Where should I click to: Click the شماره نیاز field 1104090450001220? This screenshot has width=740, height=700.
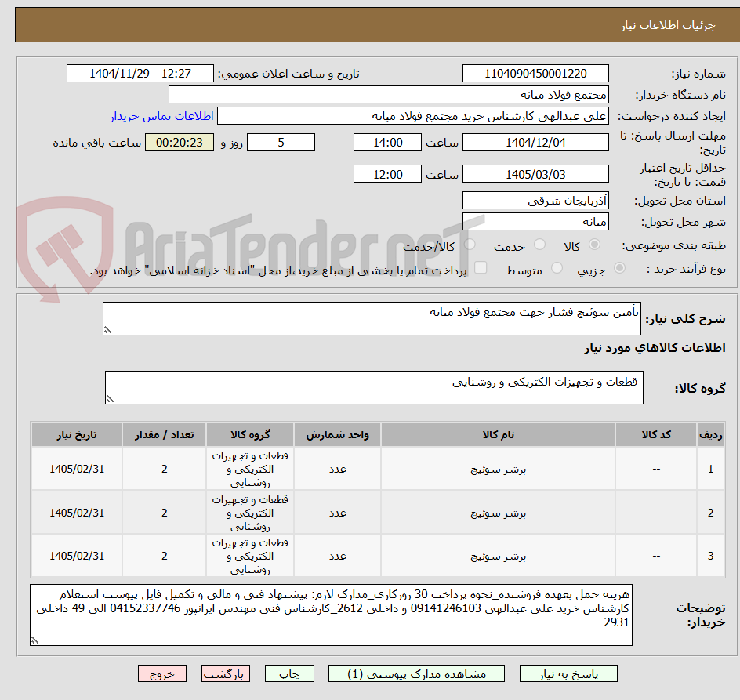tap(535, 74)
